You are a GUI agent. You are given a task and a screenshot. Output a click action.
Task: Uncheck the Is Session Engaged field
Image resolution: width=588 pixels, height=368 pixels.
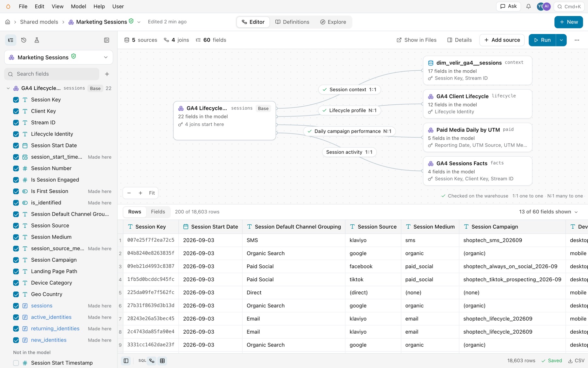pyautogui.click(x=16, y=180)
